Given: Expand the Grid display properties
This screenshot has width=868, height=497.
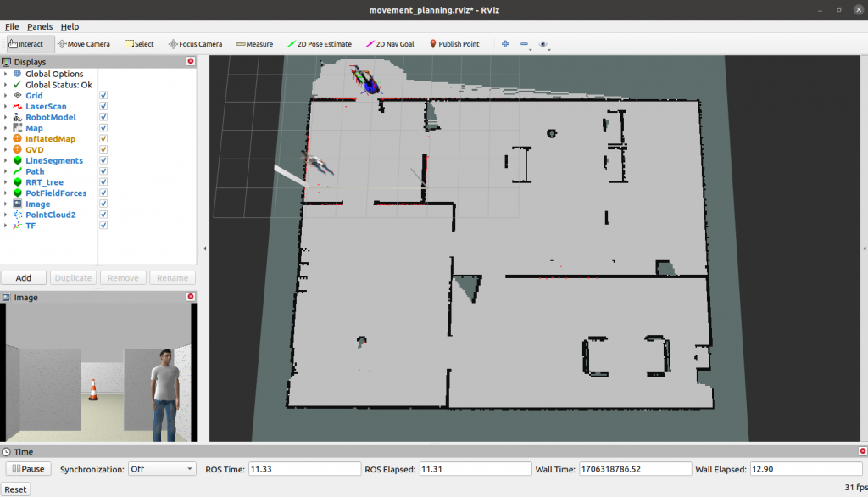Looking at the screenshot, I should [x=6, y=95].
